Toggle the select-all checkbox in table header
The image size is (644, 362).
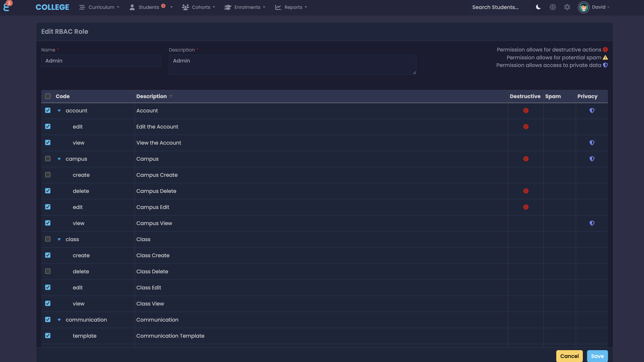[48, 96]
